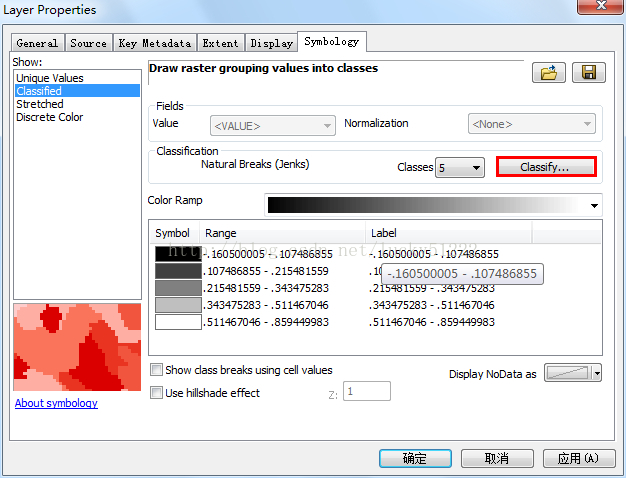The height and width of the screenshot is (478, 626).
Task: Click the Z factor input field
Action: [x=366, y=391]
